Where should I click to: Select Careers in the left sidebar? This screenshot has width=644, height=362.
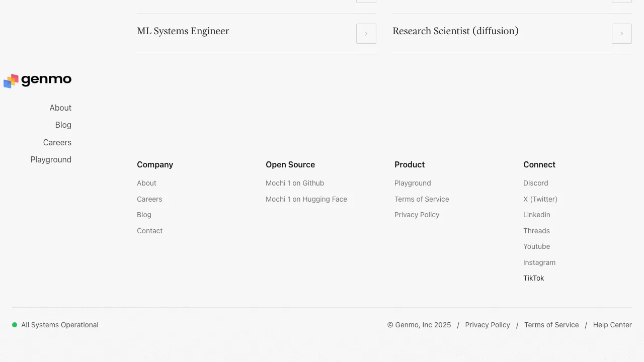[57, 142]
